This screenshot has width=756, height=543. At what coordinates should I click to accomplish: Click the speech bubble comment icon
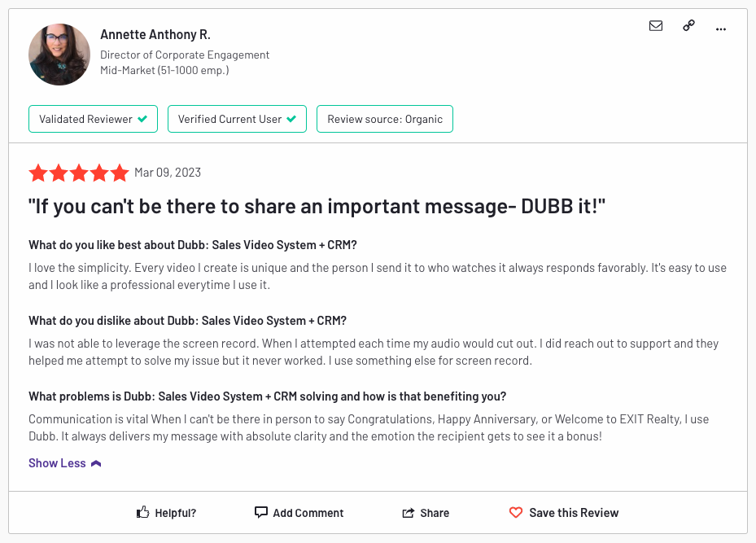pyautogui.click(x=261, y=512)
